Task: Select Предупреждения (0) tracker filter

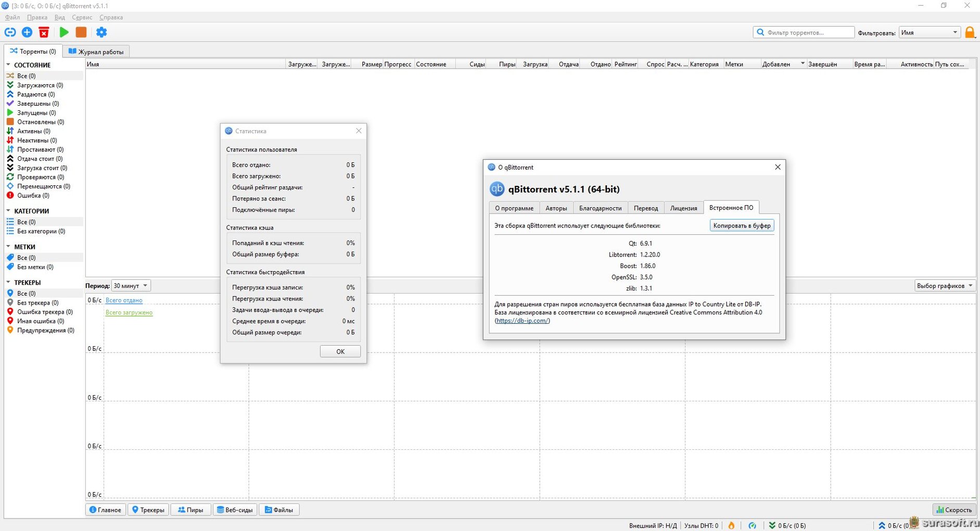Action: 46,331
